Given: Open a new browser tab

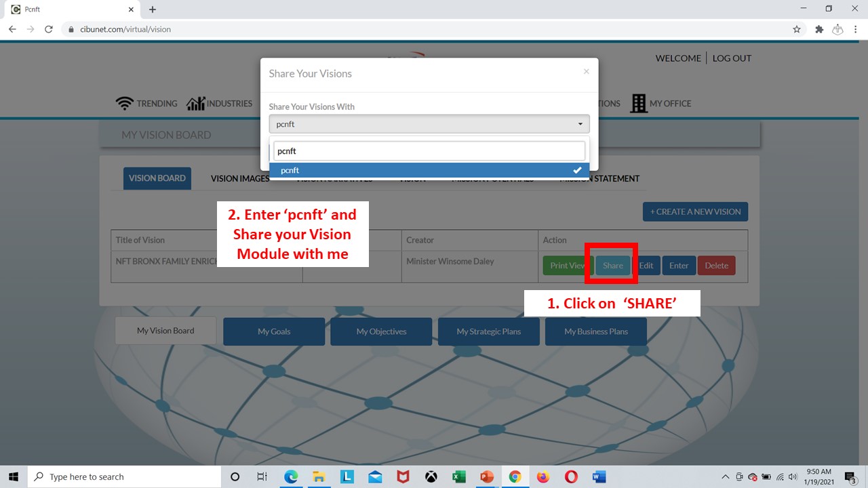Looking at the screenshot, I should [x=153, y=9].
